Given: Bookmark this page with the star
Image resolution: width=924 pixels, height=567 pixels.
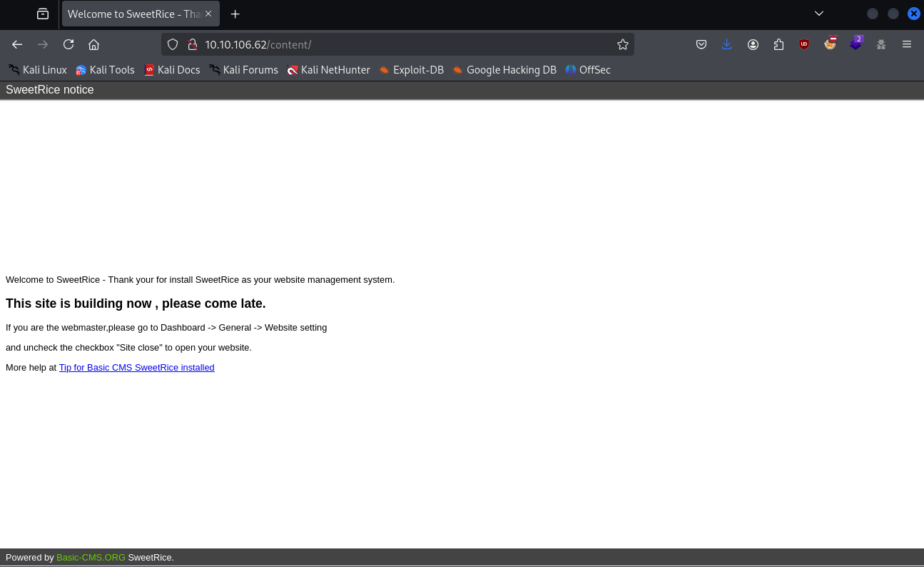Looking at the screenshot, I should 623,44.
